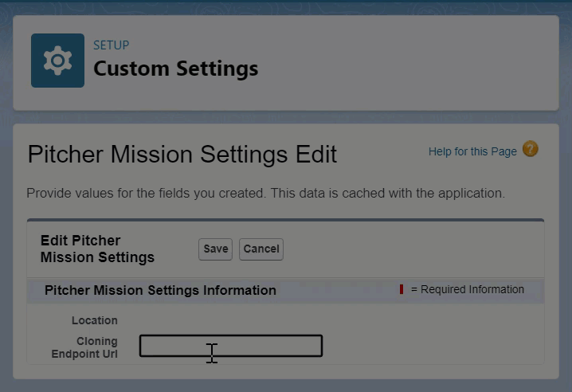Click the Edit Pitcher Mission Settings title
Image resolution: width=572 pixels, height=392 pixels.
click(x=97, y=249)
